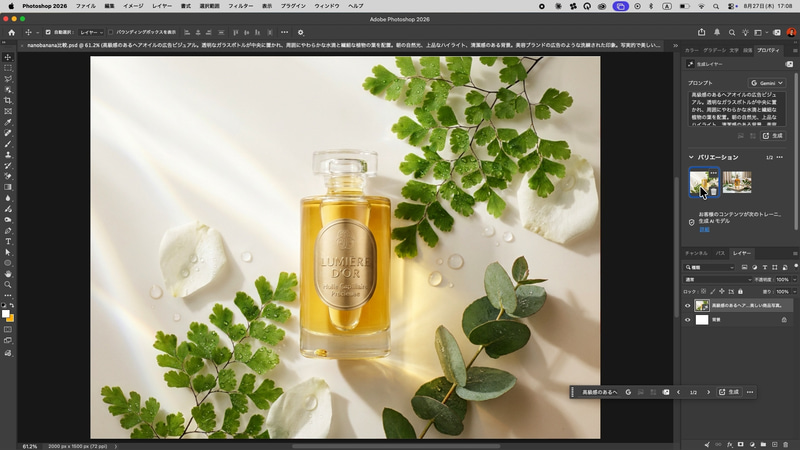Toggle the 自動選択 checkbox
Image resolution: width=800 pixels, height=450 pixels.
click(x=48, y=32)
